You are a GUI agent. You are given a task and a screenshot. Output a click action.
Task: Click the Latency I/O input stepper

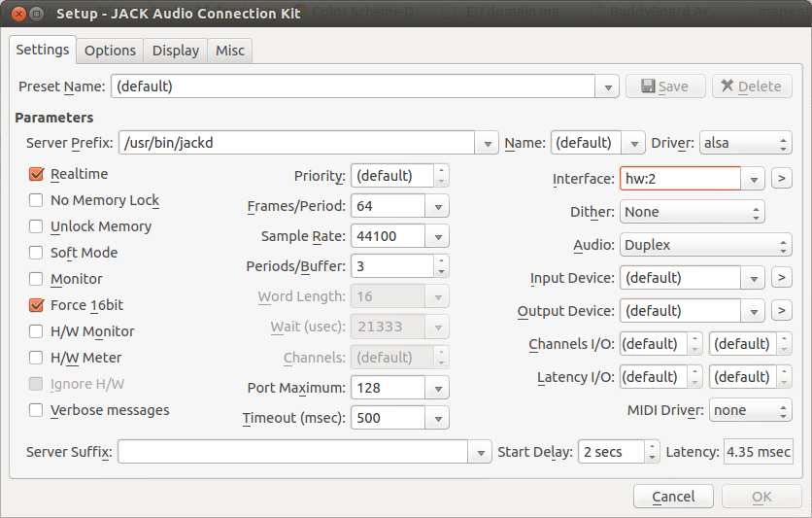695,377
